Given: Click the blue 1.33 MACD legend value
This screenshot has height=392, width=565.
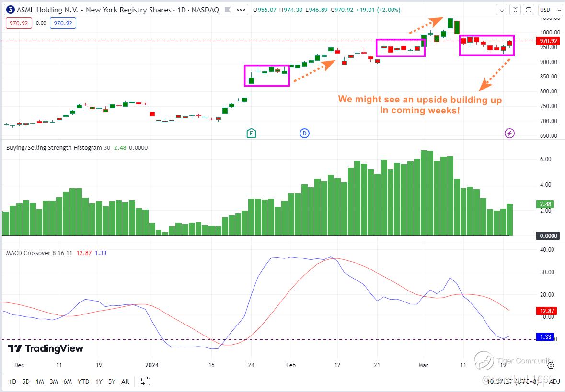Looking at the screenshot, I should click(x=101, y=253).
